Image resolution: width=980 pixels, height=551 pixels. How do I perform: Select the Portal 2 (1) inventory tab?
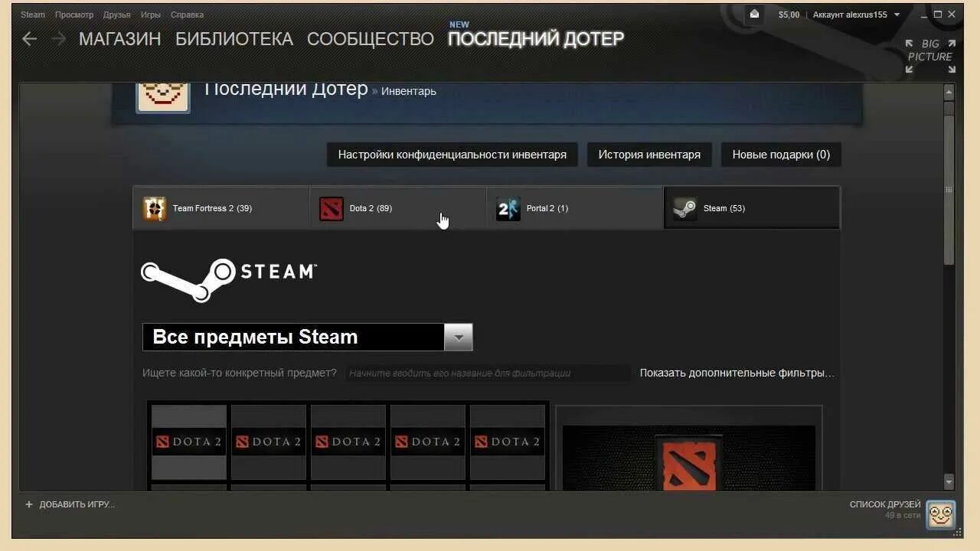(575, 208)
